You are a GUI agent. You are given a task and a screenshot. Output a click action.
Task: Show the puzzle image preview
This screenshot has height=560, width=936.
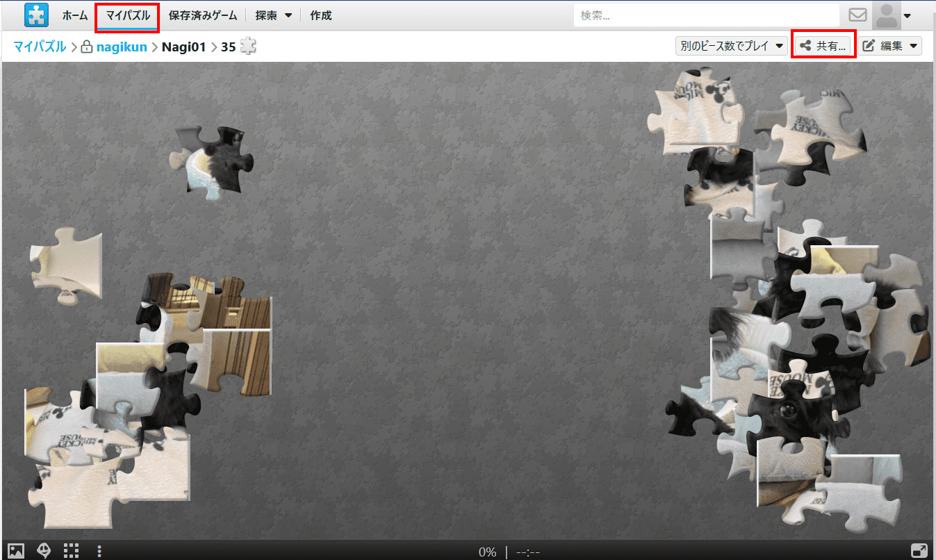coord(16,551)
